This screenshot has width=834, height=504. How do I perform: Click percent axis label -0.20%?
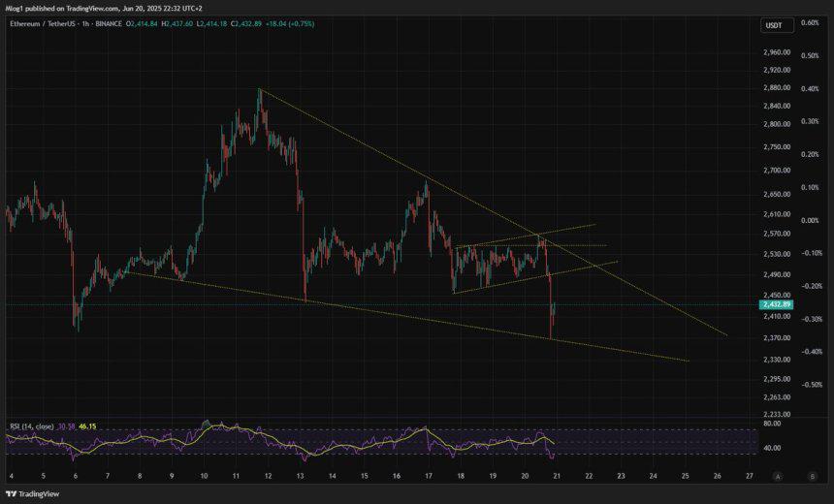[x=811, y=286]
